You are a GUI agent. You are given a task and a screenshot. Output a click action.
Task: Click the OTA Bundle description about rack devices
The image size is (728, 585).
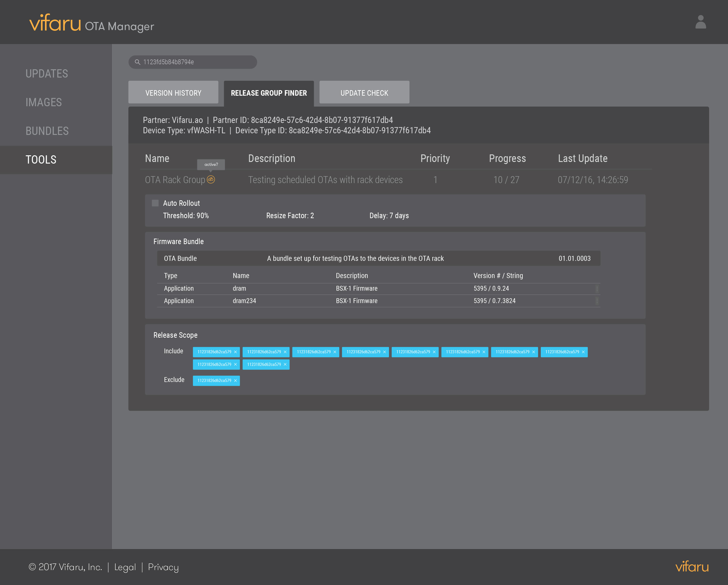click(x=355, y=258)
